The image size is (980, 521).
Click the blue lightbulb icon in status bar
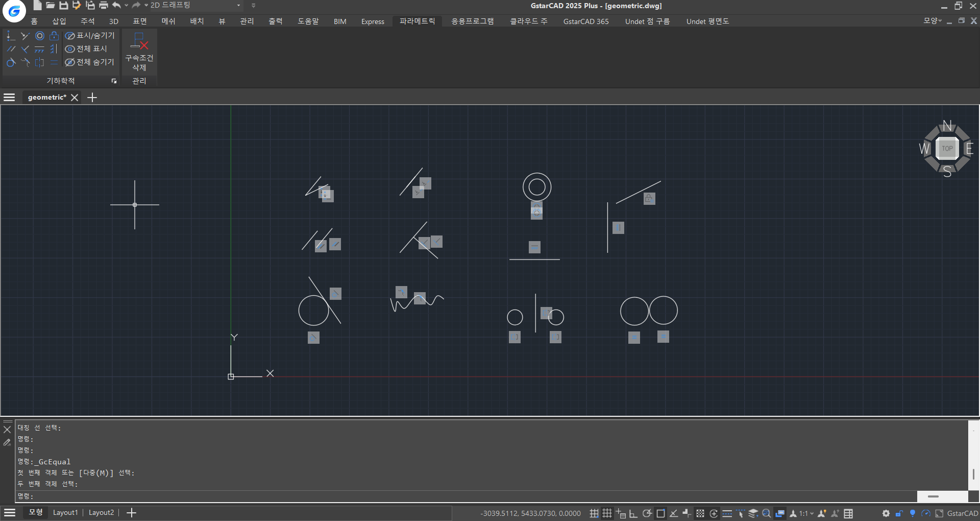(x=913, y=513)
